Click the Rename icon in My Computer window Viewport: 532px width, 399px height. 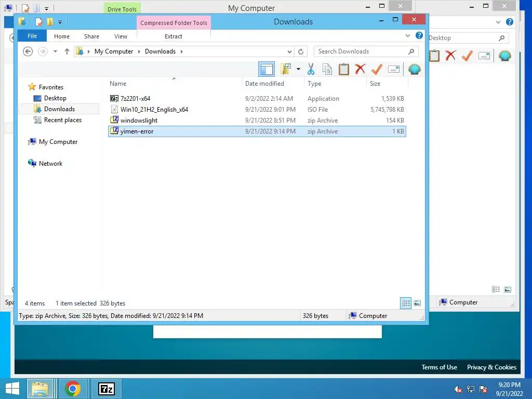(484, 56)
